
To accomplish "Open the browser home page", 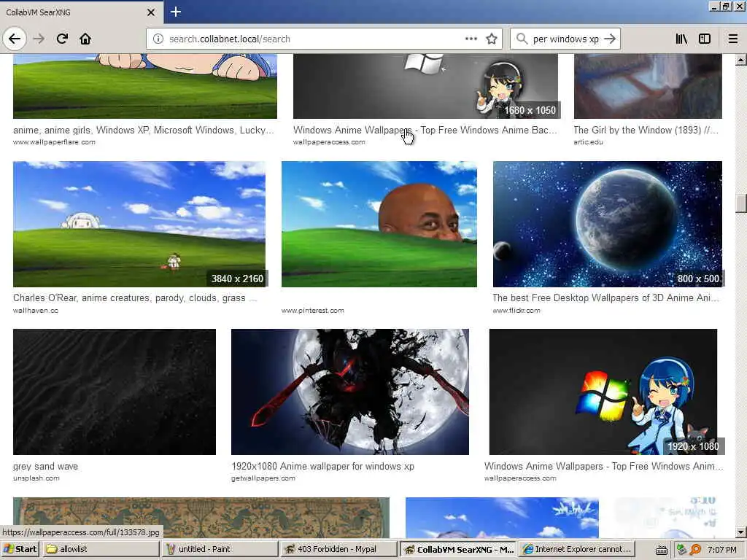I will pyautogui.click(x=85, y=39).
